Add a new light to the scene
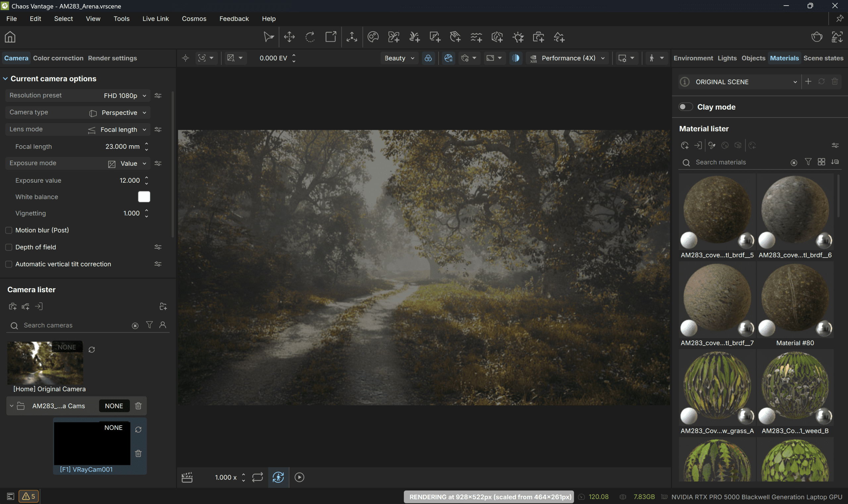Screen dimensions: 848x504 click(x=518, y=37)
